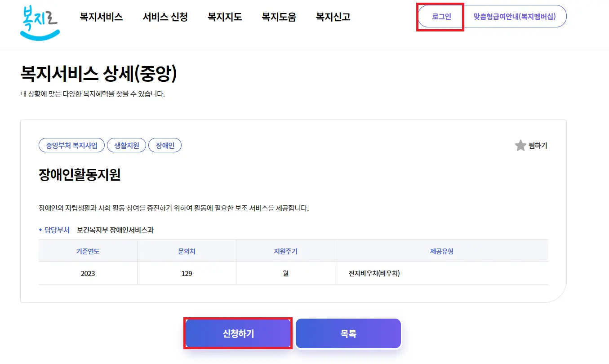Select the 생활지원 category tag
The width and height of the screenshot is (609, 364).
126,145
